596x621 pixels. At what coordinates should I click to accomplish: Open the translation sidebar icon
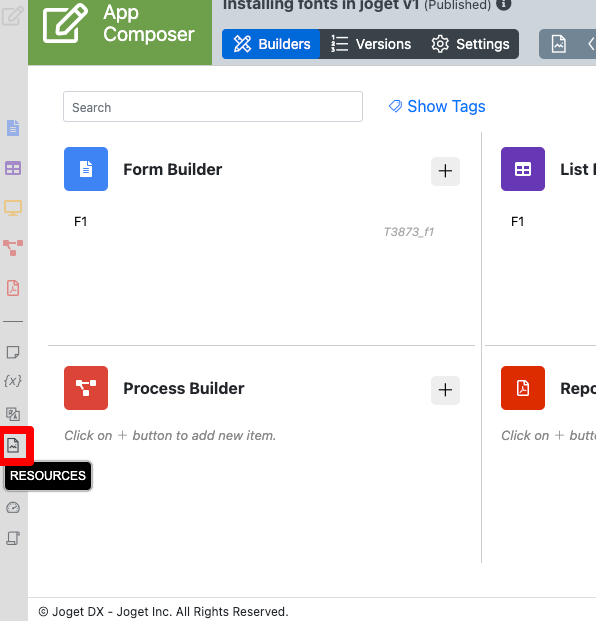(x=13, y=414)
